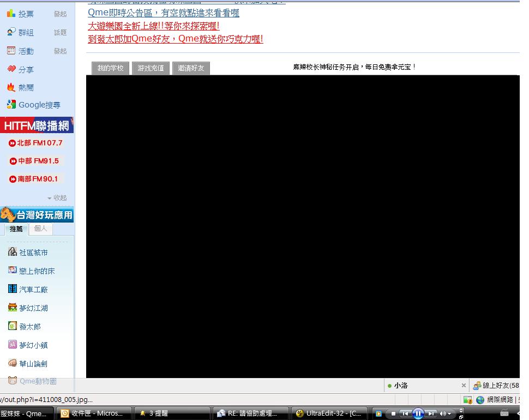Open the 大遊樂園全新上線 link

click(153, 26)
